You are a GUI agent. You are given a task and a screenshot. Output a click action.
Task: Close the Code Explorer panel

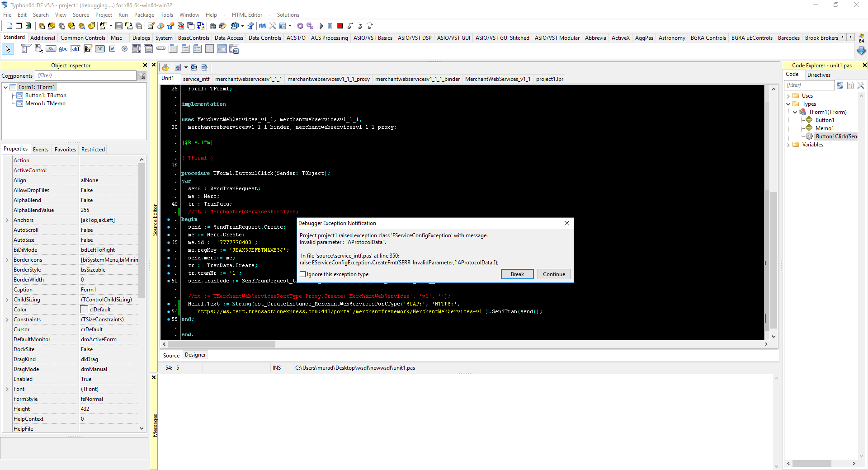click(x=864, y=65)
